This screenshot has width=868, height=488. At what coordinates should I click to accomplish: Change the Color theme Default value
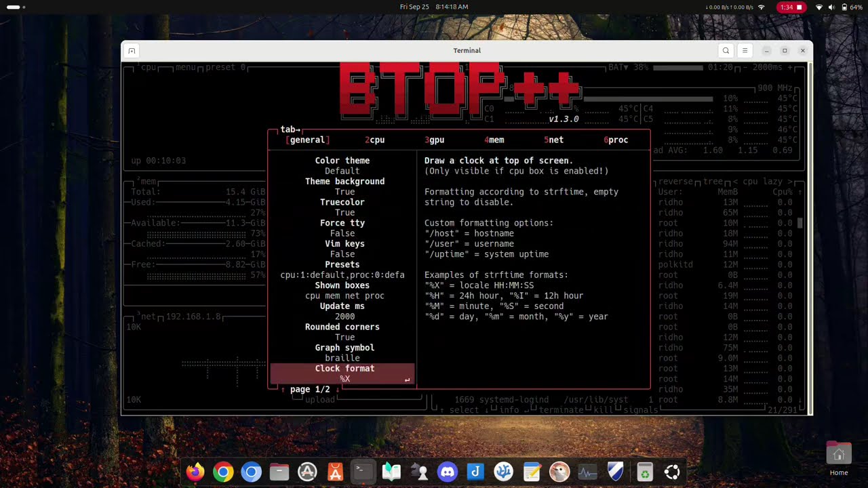point(342,171)
